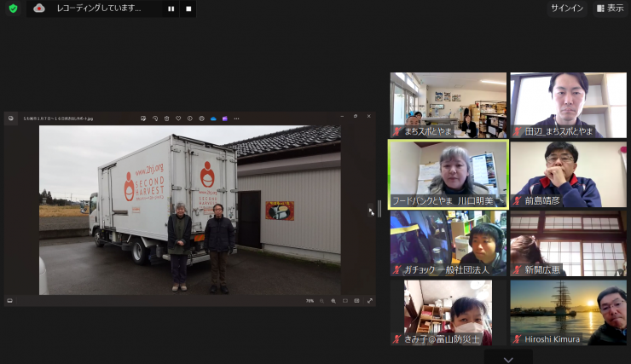Screen dimensions: 631x364
Task: Open the 表示 view menu
Action: (610, 9)
